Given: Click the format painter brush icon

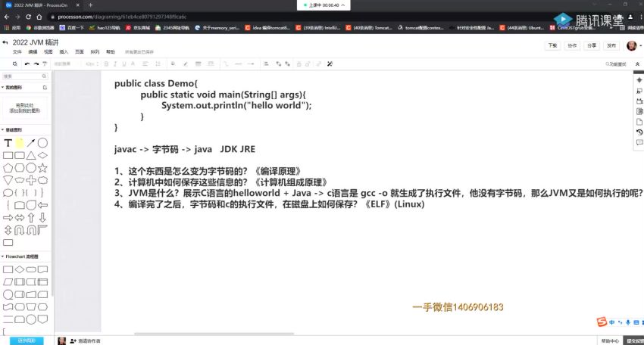Looking at the screenshot, I should [x=45, y=64].
